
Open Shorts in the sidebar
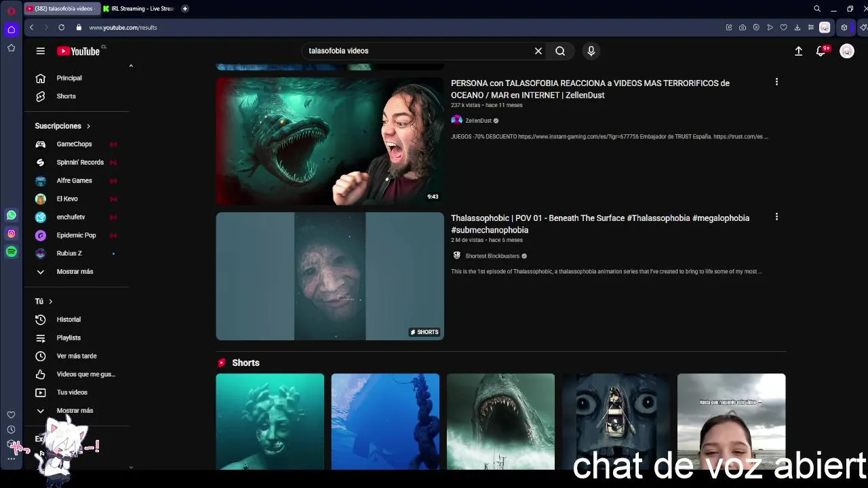pyautogui.click(x=66, y=96)
